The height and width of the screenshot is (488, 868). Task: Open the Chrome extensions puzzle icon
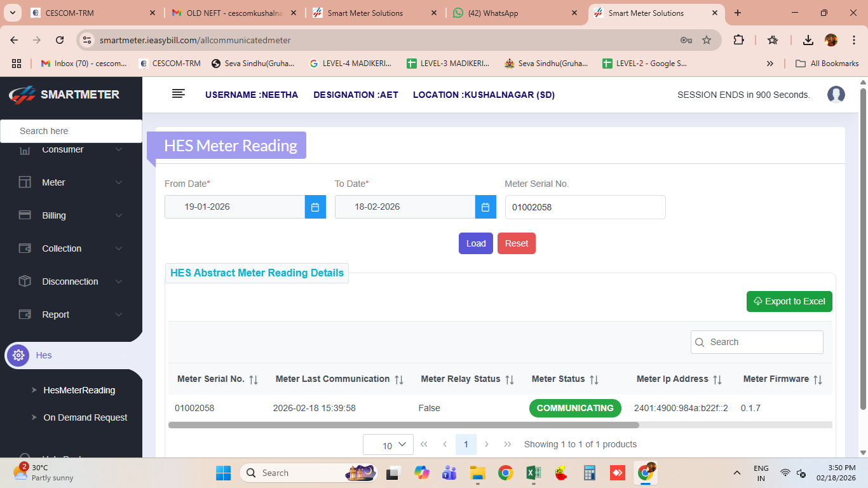click(x=738, y=40)
